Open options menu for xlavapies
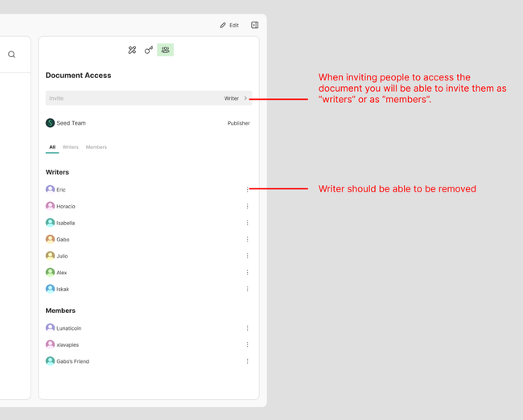The image size is (523, 420). coord(247,344)
